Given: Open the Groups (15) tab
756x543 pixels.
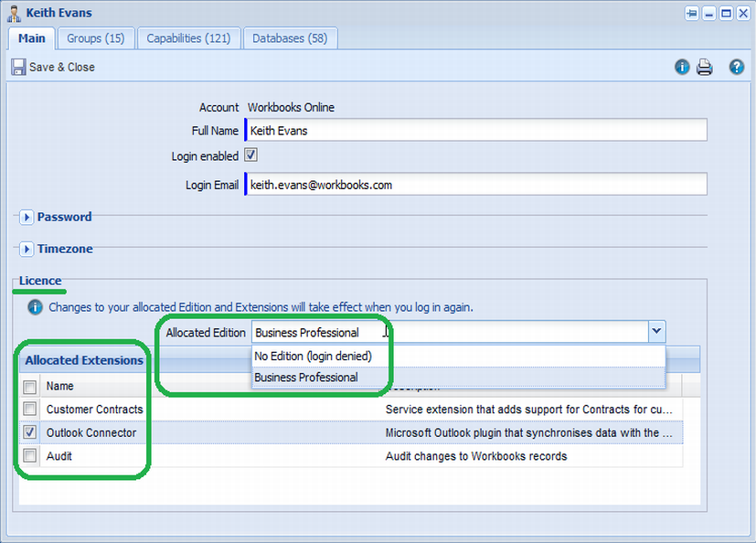Looking at the screenshot, I should (95, 38).
